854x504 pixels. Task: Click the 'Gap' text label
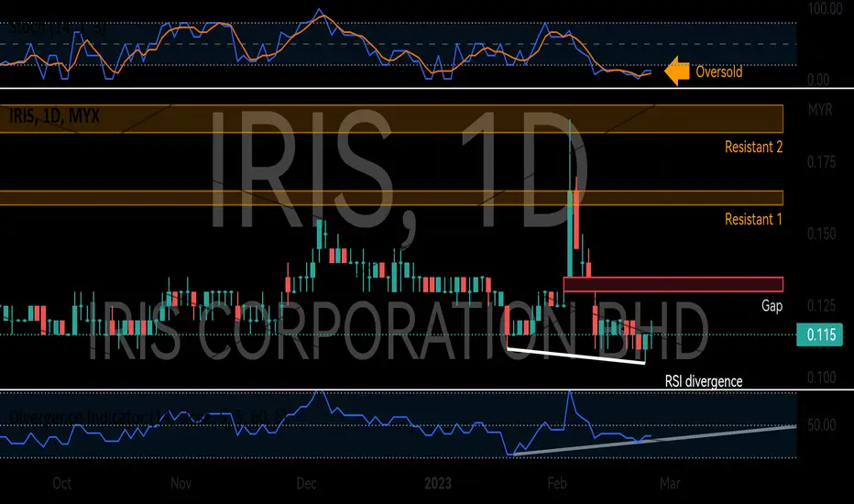click(x=772, y=306)
